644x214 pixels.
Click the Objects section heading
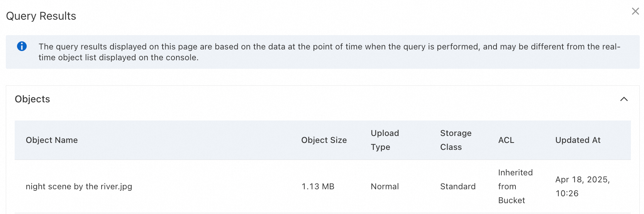click(32, 99)
